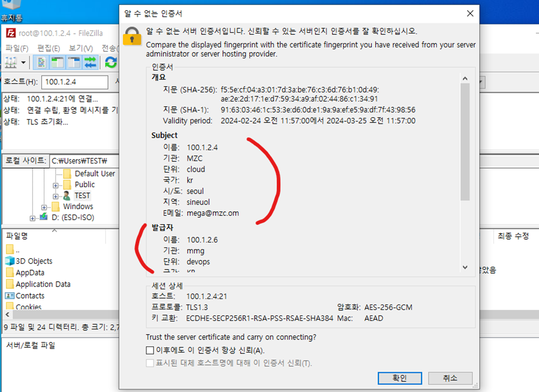Click the 최종 수정 column header

coord(513,236)
